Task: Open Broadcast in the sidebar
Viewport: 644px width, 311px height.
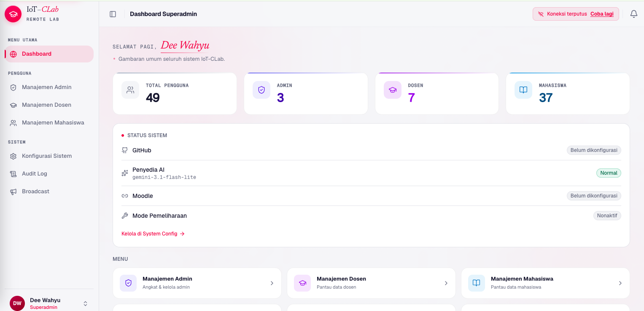Action: (49, 192)
